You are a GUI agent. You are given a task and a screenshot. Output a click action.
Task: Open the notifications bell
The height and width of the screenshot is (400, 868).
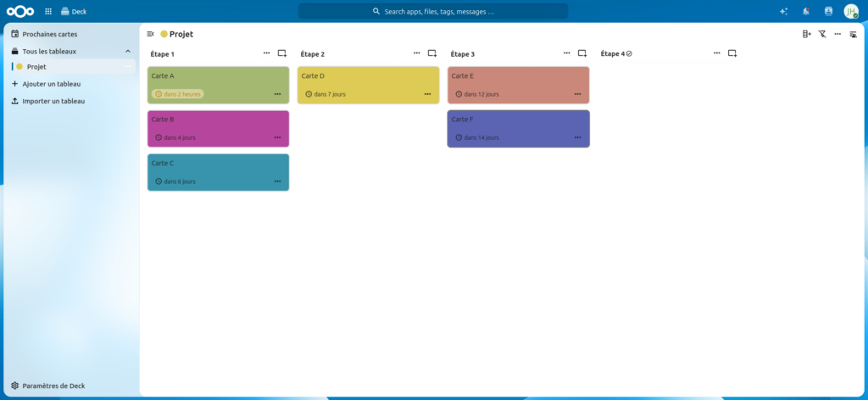coord(806,11)
